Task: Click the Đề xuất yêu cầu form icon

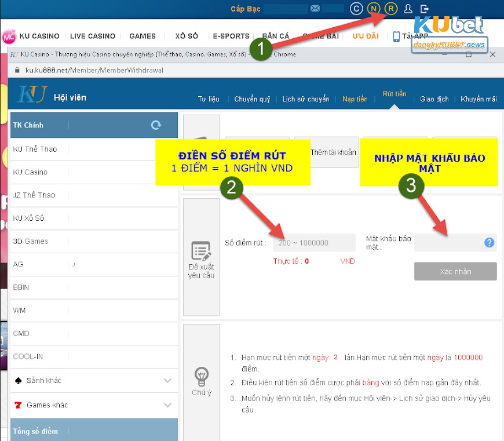Action: pyautogui.click(x=201, y=251)
